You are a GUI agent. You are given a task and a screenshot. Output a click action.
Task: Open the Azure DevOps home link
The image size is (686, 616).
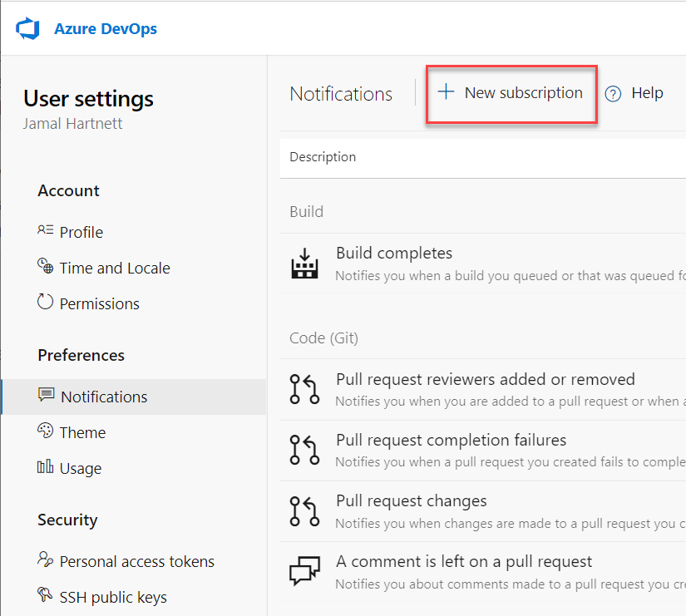(x=106, y=29)
